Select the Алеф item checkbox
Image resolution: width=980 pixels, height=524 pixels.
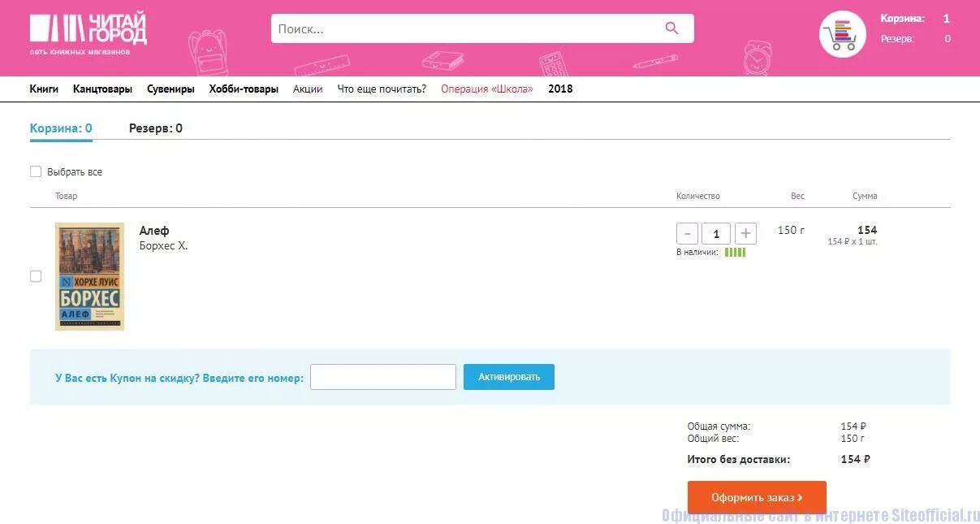tap(36, 276)
